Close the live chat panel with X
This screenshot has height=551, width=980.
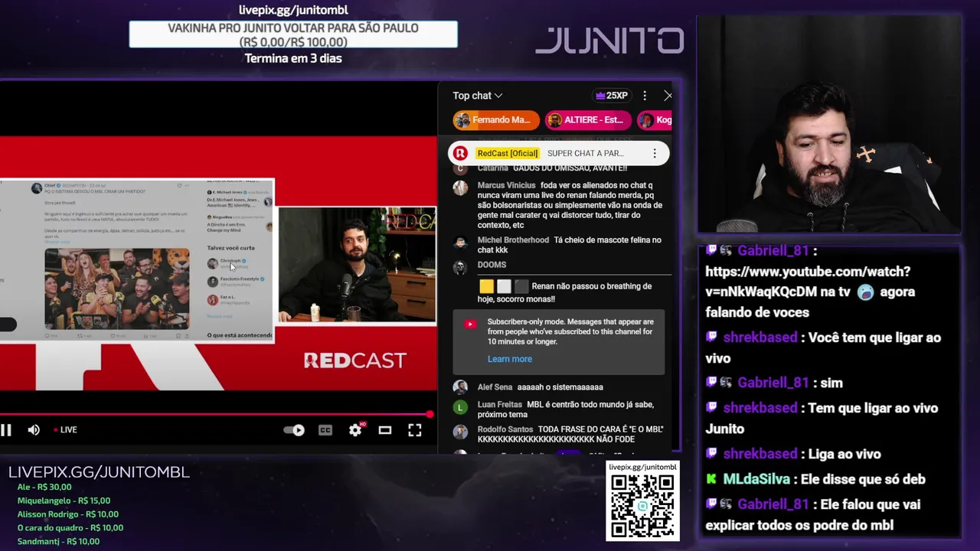668,96
